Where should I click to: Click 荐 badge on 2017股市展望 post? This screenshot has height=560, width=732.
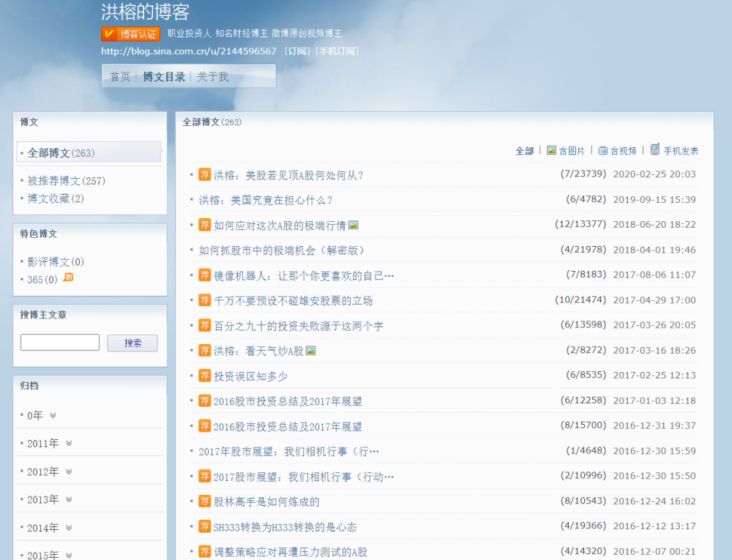(x=204, y=477)
